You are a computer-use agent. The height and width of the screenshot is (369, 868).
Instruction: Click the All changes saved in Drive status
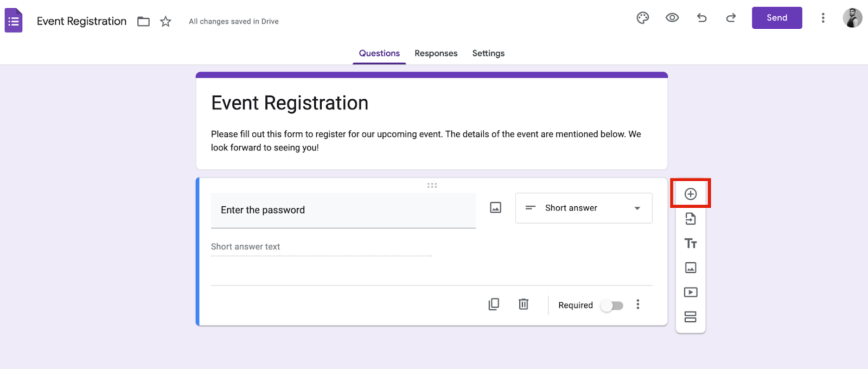click(234, 22)
